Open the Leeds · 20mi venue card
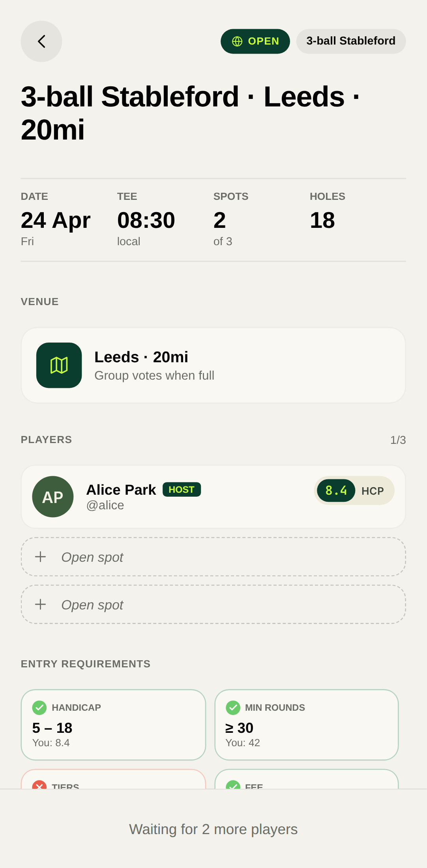The height and width of the screenshot is (868, 427). click(x=213, y=365)
